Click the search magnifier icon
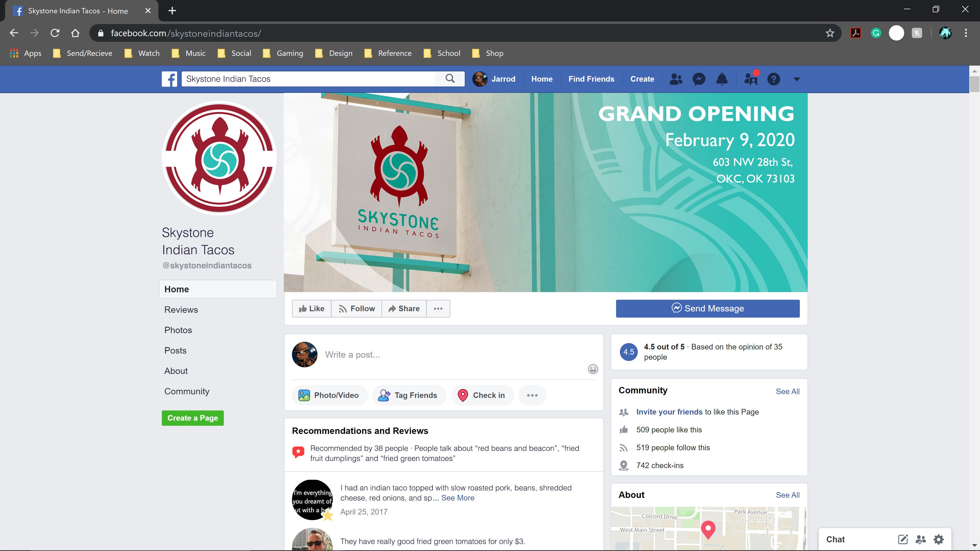980x551 pixels. [450, 79]
